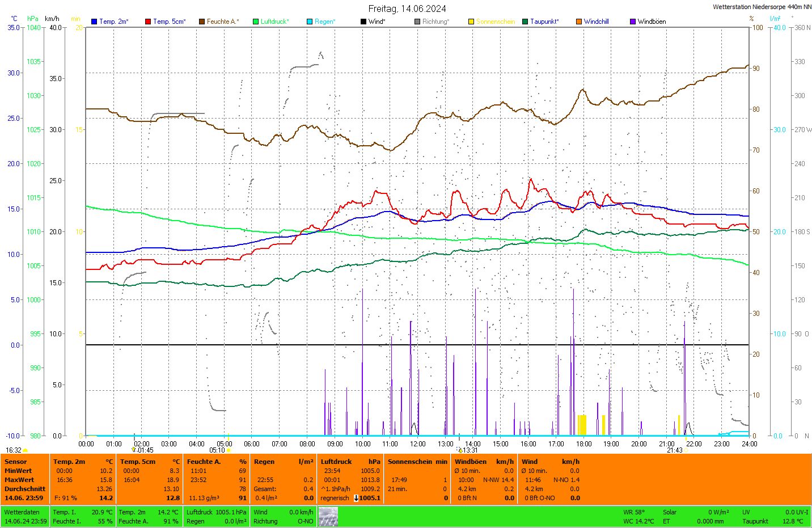
Task: Click the purple Windböen legend square
Action: (x=633, y=22)
